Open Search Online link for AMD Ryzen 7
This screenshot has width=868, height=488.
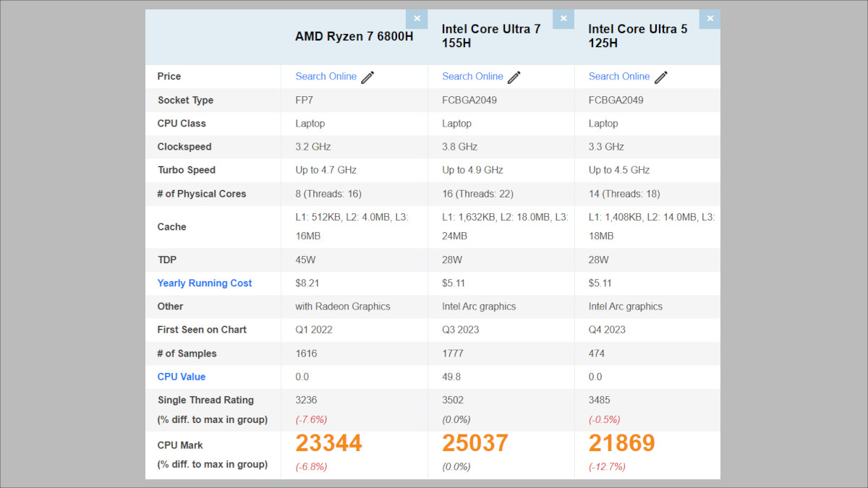coord(325,77)
